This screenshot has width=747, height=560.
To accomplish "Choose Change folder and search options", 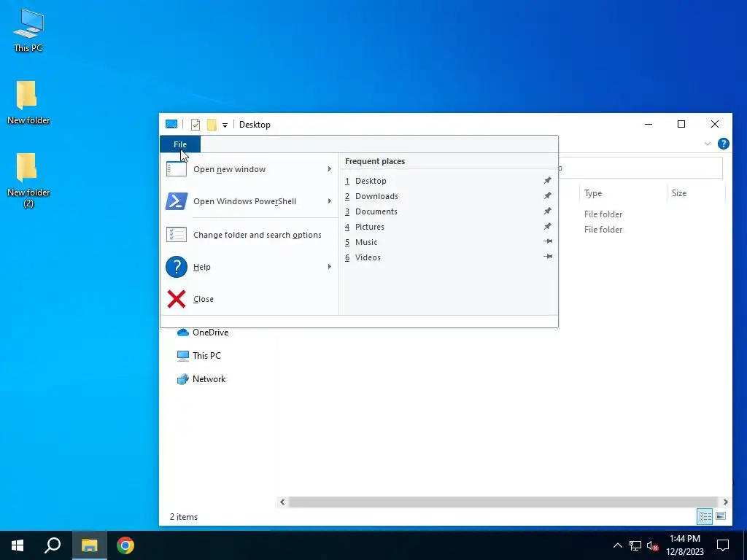I will point(249,235).
